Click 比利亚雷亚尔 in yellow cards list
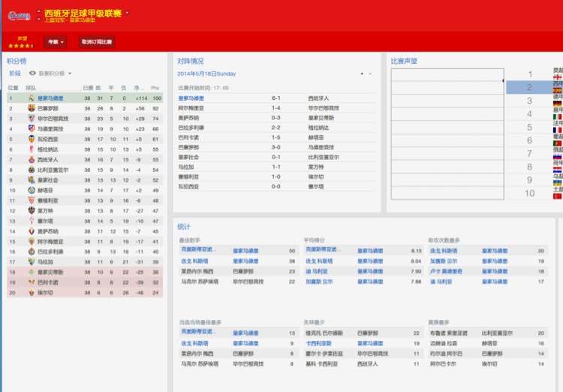The height and width of the screenshot is (392, 563). [497, 333]
